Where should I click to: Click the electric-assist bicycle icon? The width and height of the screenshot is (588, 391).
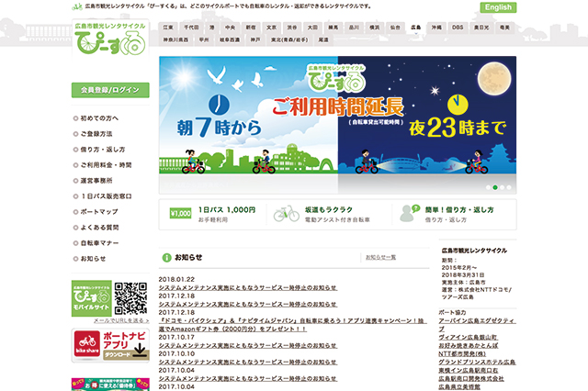click(286, 214)
